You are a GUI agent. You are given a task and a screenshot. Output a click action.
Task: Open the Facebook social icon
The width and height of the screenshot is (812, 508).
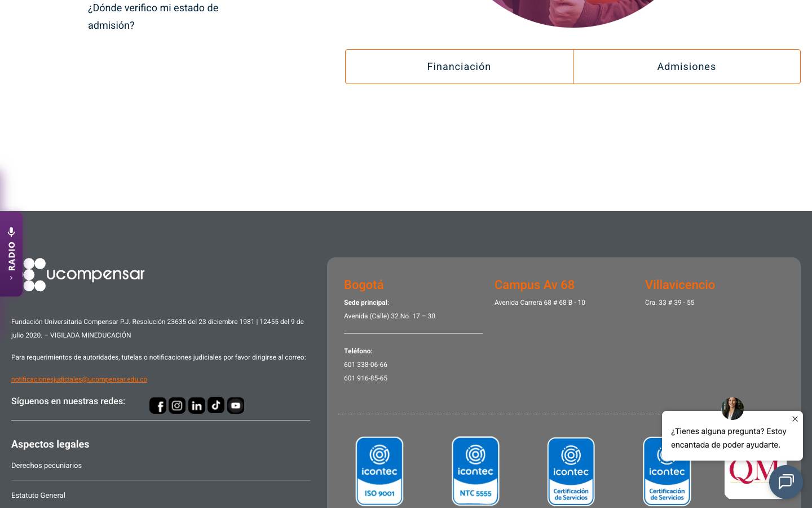coord(158,405)
